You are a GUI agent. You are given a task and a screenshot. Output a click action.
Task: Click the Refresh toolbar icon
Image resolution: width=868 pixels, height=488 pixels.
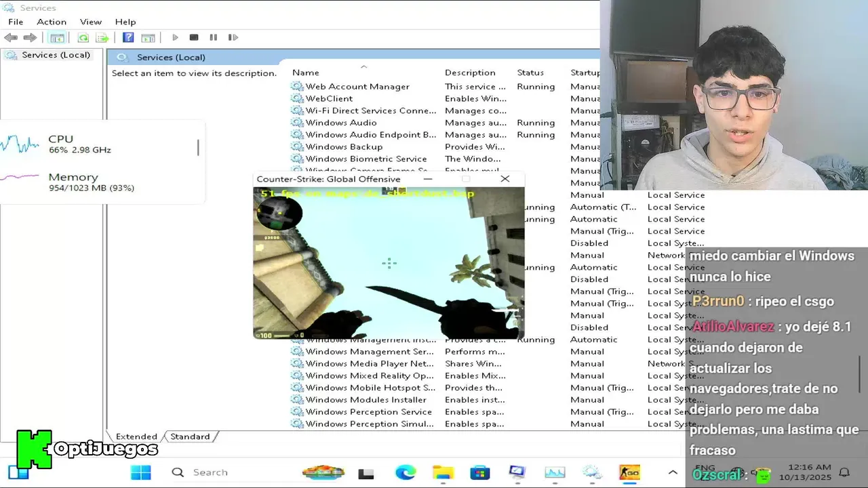pyautogui.click(x=83, y=38)
